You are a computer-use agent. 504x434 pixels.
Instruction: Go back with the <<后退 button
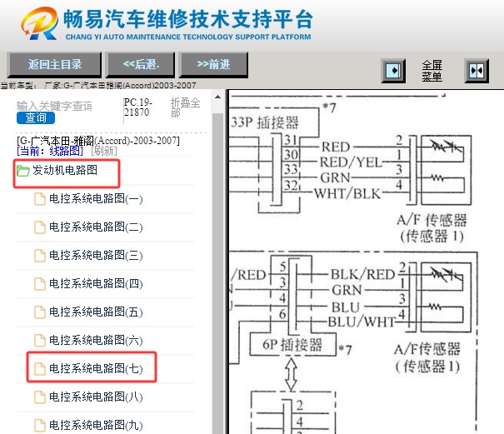point(141,65)
